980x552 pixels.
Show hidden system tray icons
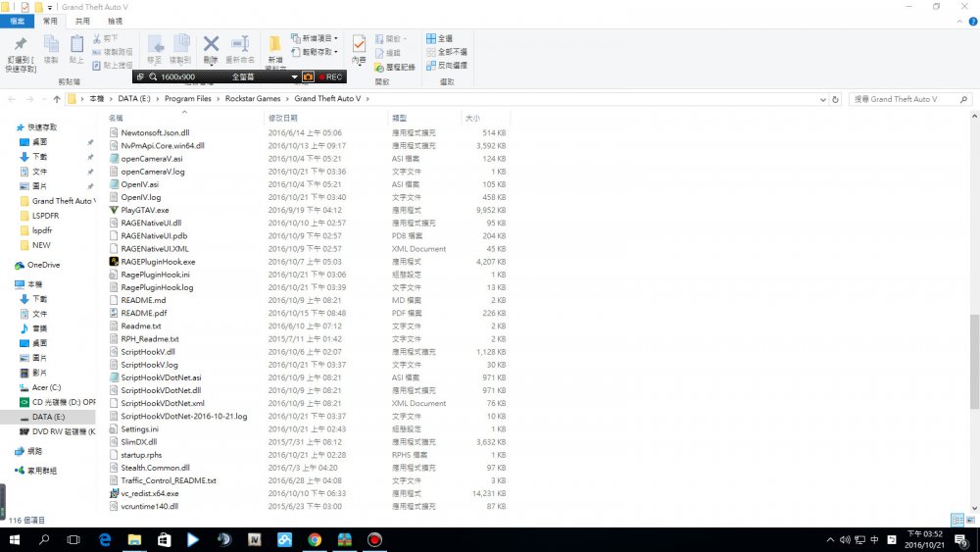[x=830, y=539]
